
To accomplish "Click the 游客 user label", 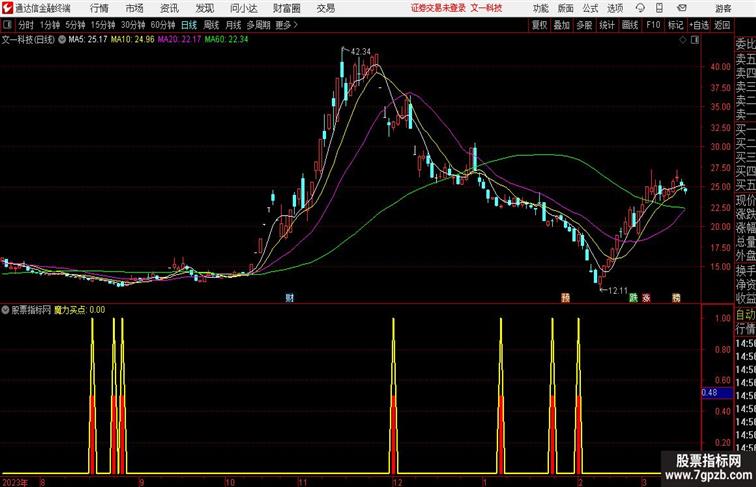I will point(723,8).
